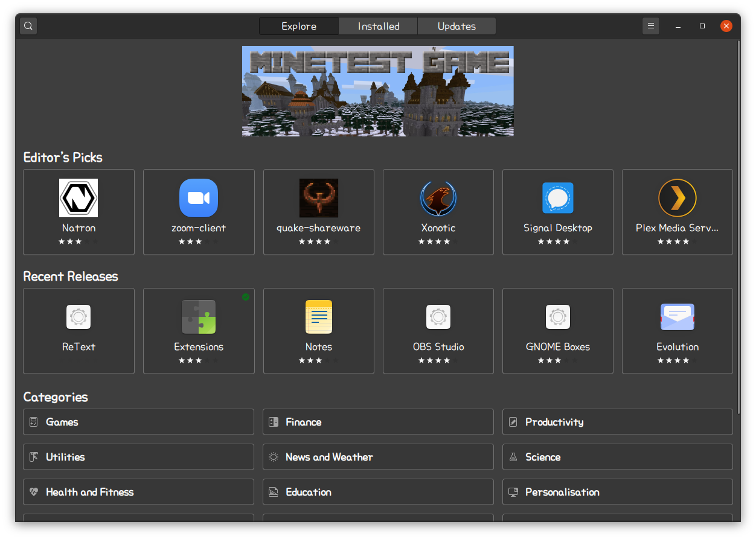The width and height of the screenshot is (756, 539).
Task: Open the hamburger menu button
Action: (x=651, y=26)
